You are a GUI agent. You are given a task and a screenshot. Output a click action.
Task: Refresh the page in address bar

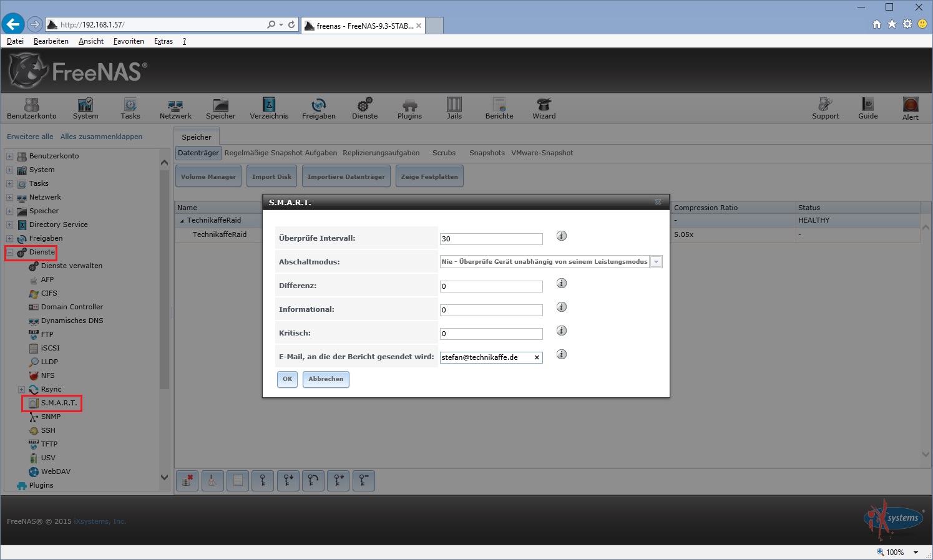pos(291,25)
